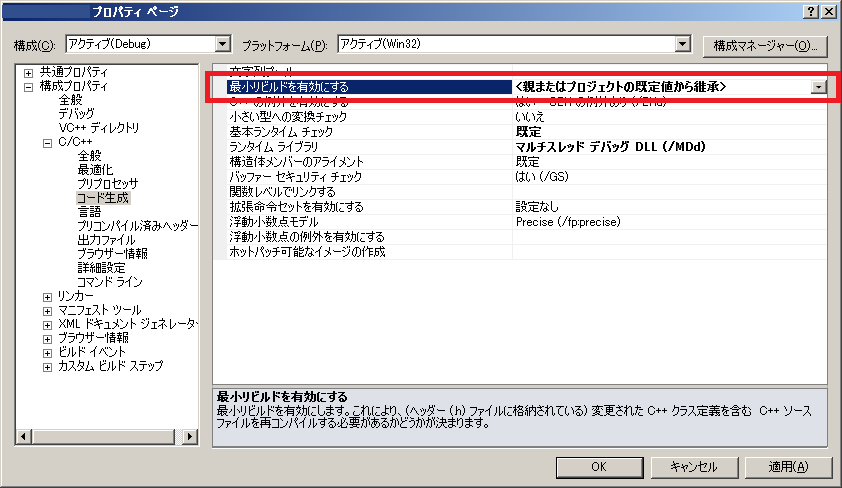Open the プラットフォーム platform dropdown

pos(683,44)
